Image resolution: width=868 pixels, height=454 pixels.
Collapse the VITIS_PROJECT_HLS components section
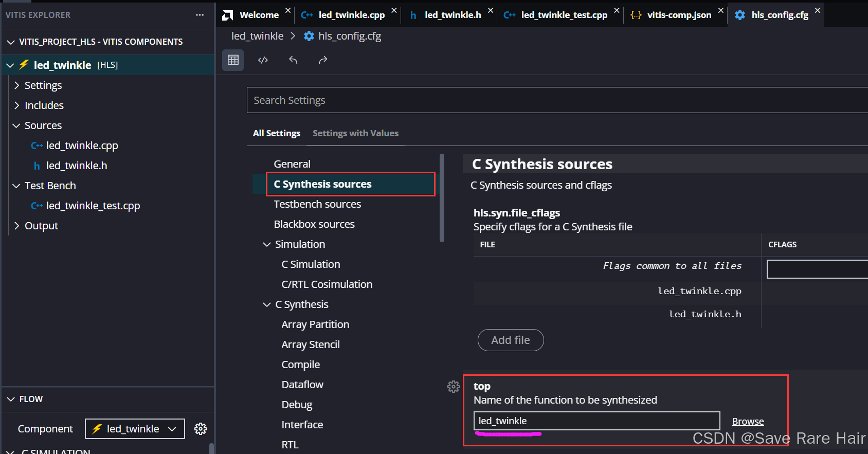coord(11,42)
